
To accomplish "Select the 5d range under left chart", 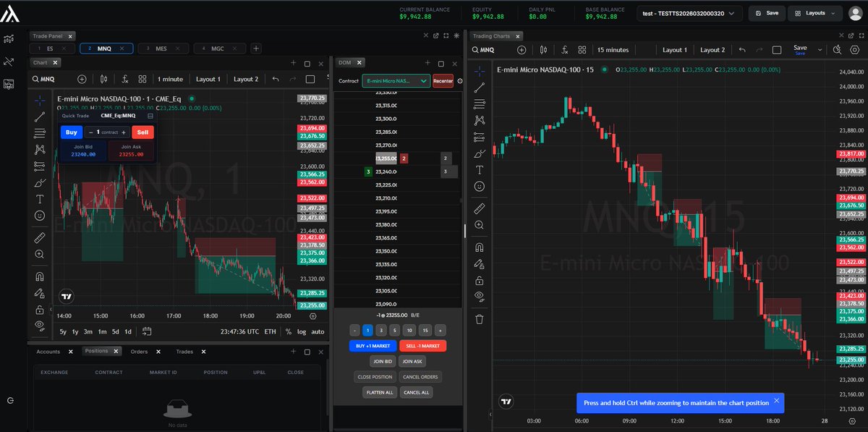I will click(x=115, y=331).
